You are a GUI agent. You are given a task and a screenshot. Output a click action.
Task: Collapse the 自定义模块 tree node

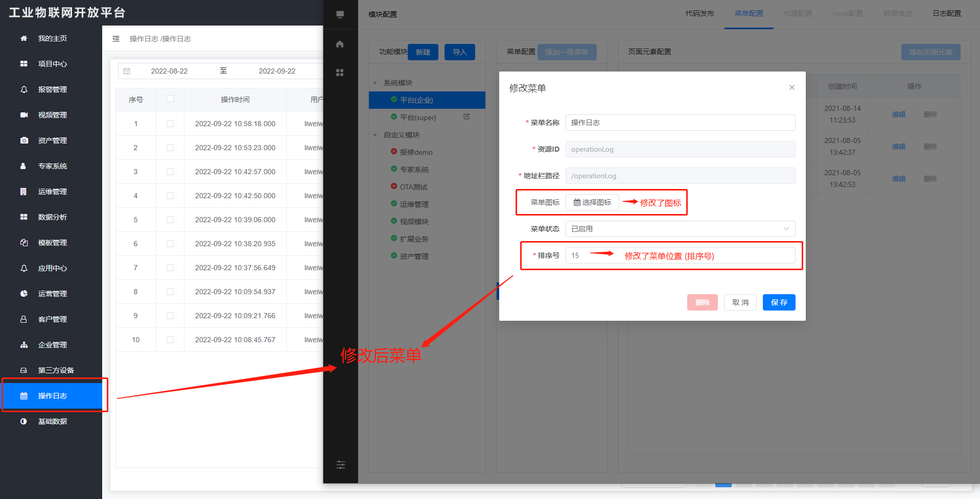(375, 135)
